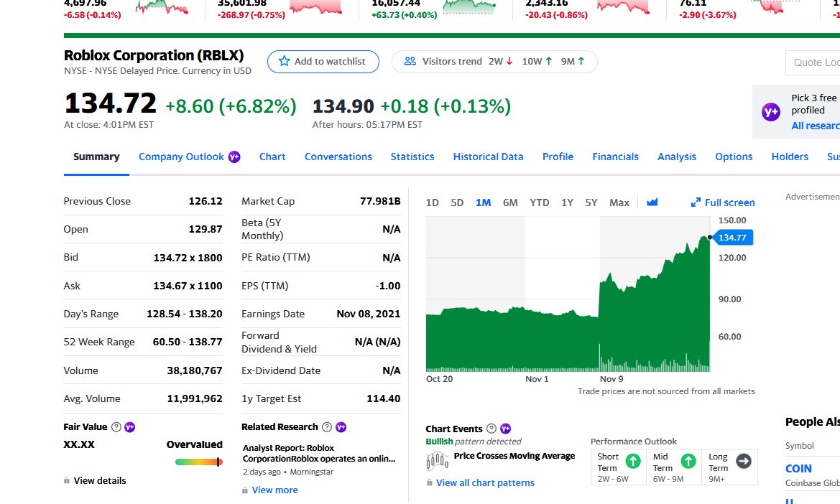Open the Options tab
The image size is (840, 504).
point(734,157)
